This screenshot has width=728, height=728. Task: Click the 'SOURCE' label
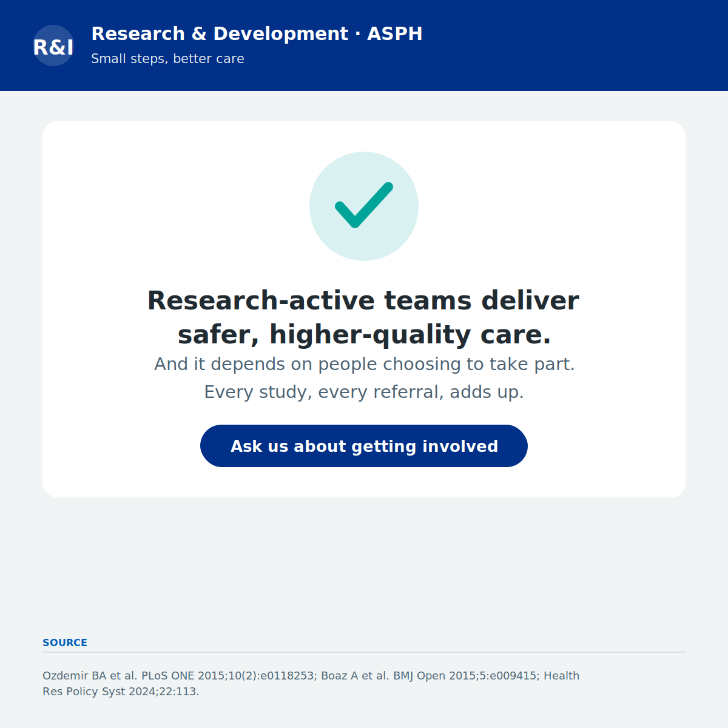[65, 642]
